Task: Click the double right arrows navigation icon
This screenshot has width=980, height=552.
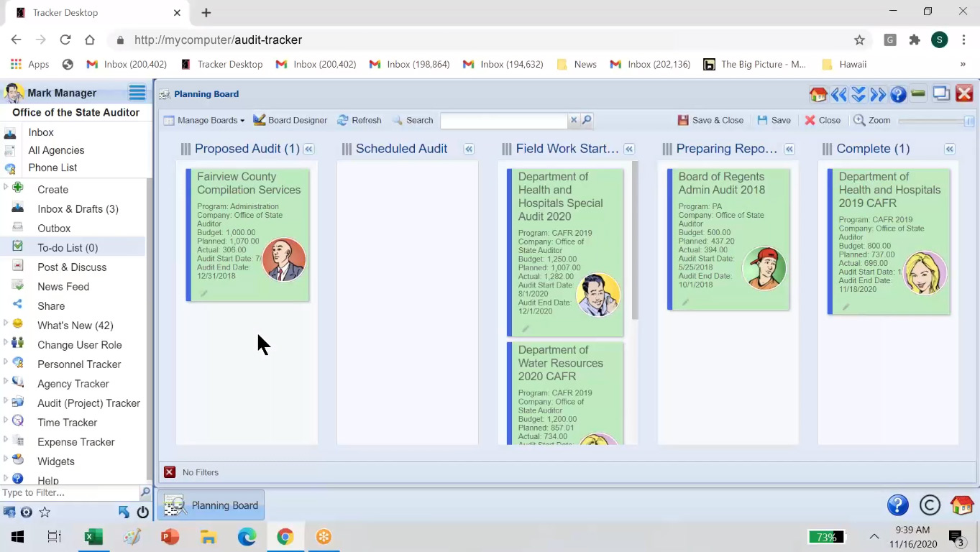Action: click(x=877, y=94)
